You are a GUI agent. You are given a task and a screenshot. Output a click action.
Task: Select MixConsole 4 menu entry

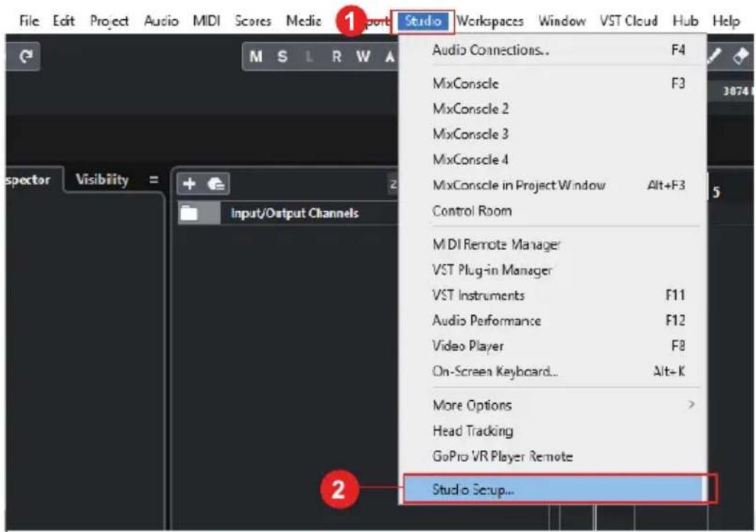pyautogui.click(x=553, y=159)
